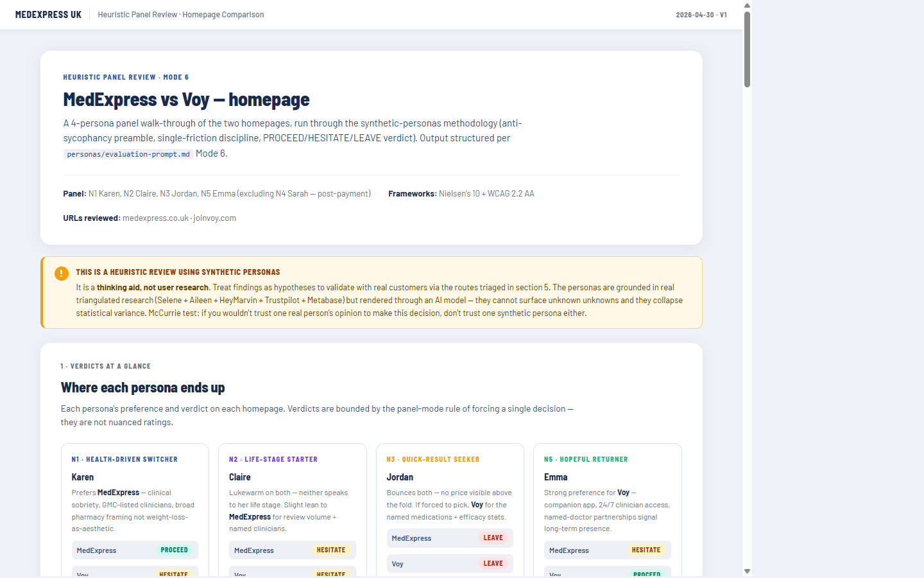Click Jordan's Voy LEAVE badge

point(493,564)
